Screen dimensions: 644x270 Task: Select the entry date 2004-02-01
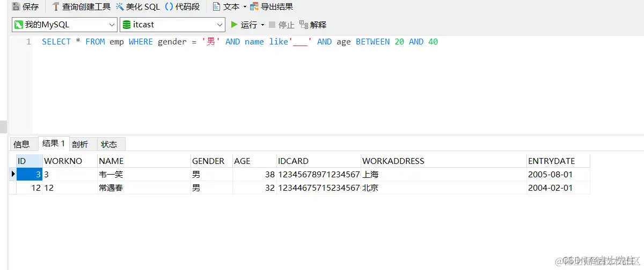558,187
